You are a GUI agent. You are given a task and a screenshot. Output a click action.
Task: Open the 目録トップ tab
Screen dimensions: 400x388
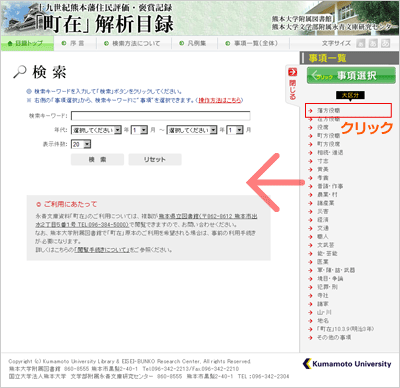[x=27, y=43]
